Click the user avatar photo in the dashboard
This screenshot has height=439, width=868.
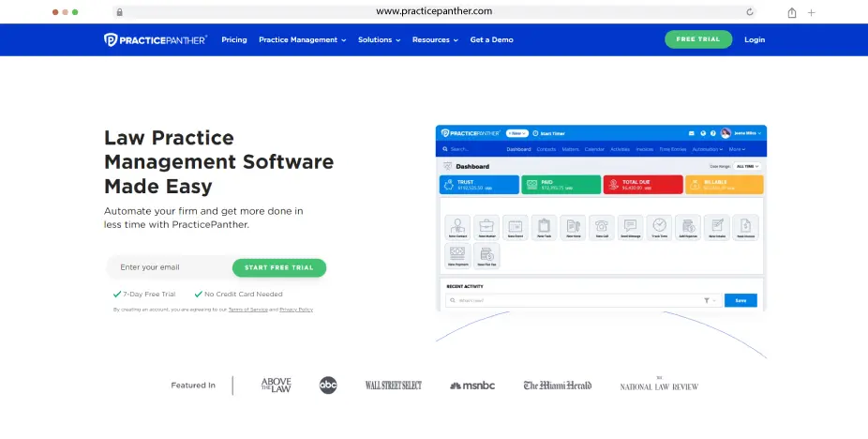(726, 133)
